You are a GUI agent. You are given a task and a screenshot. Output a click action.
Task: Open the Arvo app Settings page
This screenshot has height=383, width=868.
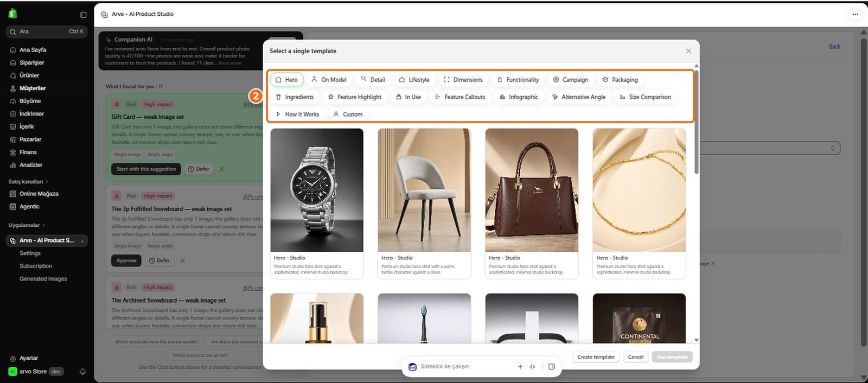30,253
